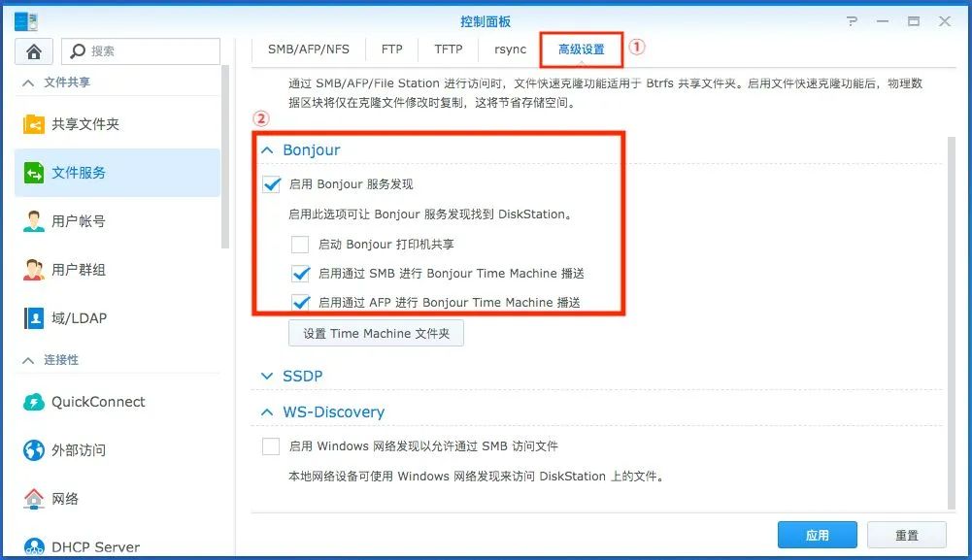Enable Windows network discovery (WS-Discovery) checkbox

click(x=271, y=446)
